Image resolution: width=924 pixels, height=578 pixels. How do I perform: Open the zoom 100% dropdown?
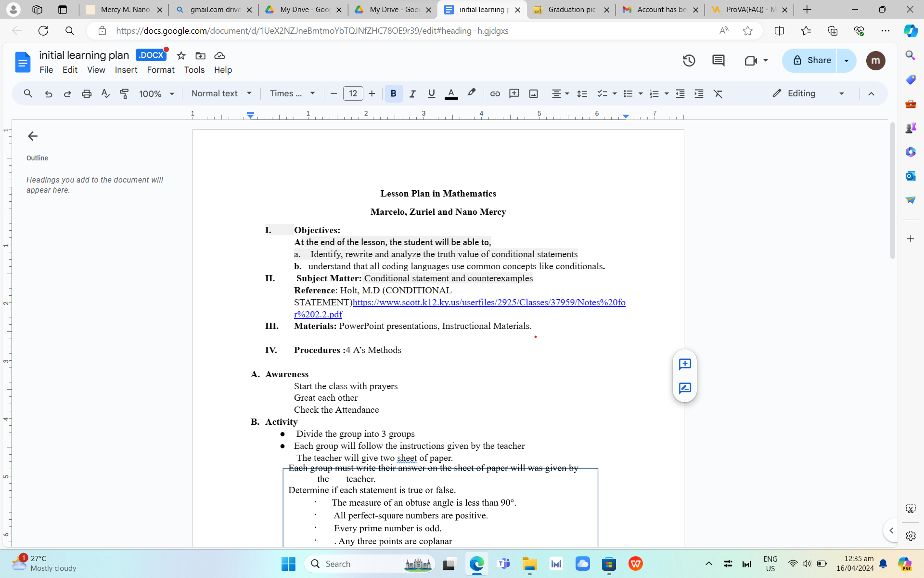point(156,93)
